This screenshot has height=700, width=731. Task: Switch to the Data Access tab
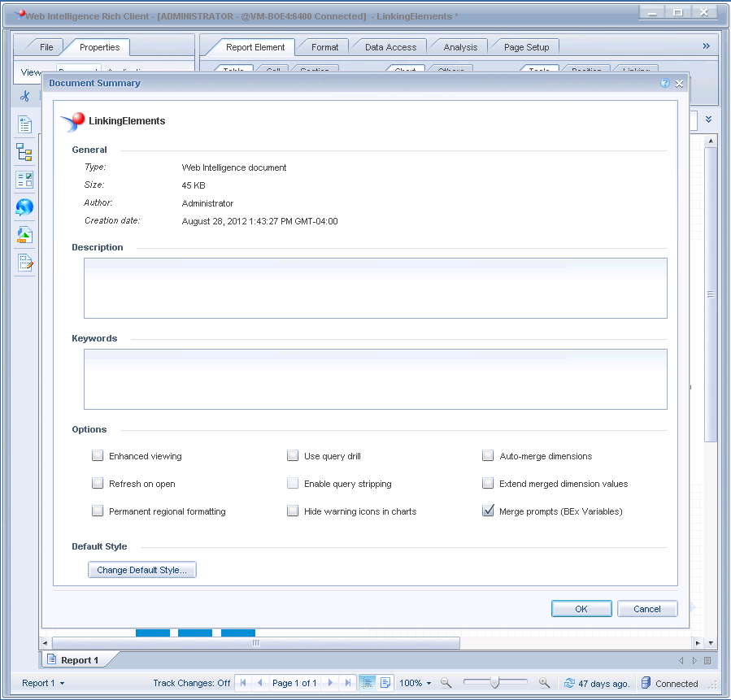[390, 47]
